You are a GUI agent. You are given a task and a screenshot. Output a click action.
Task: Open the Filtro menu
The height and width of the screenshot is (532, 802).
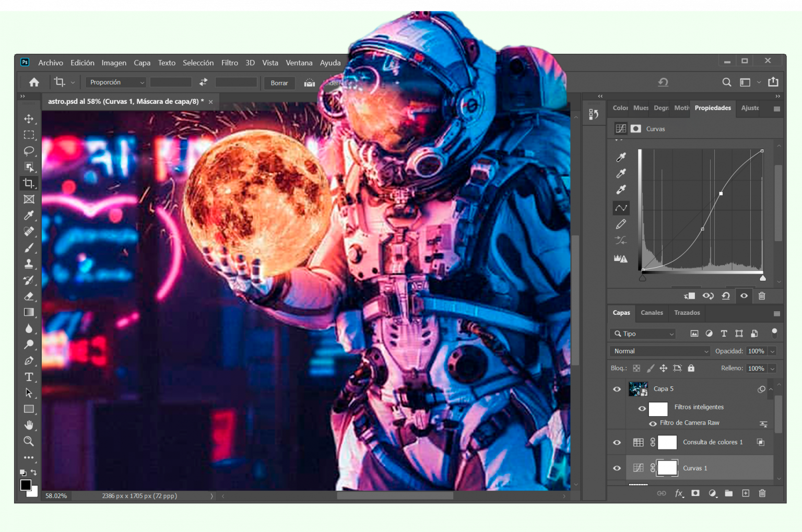tap(230, 63)
